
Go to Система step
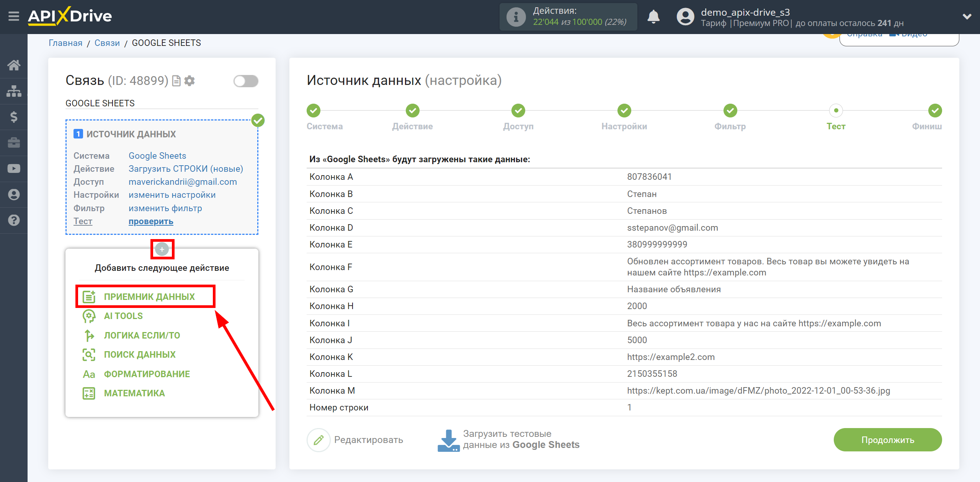[x=313, y=111]
